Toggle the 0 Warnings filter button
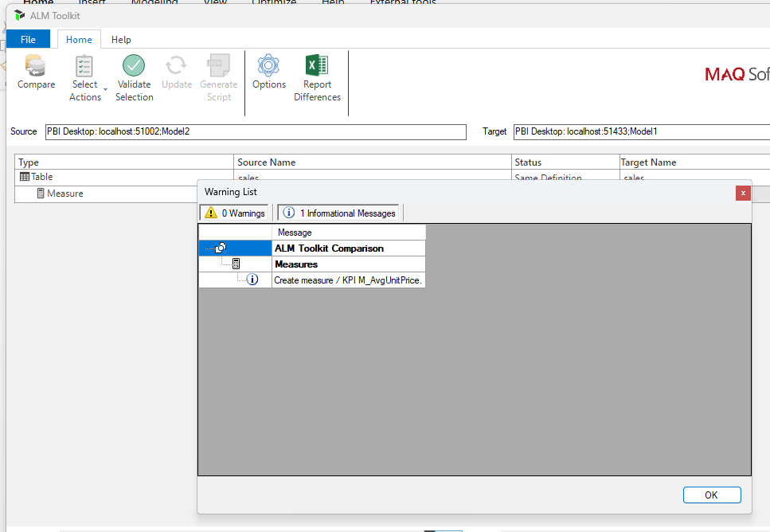 pyautogui.click(x=235, y=213)
